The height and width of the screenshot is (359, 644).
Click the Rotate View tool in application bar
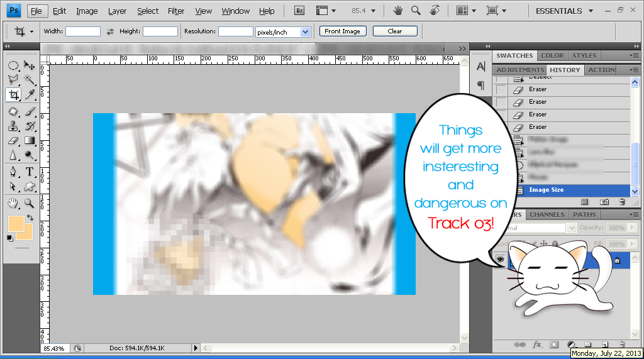tap(435, 11)
